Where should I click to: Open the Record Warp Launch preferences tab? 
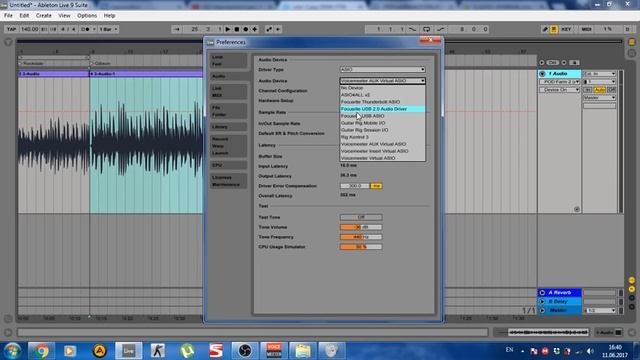(x=229, y=146)
